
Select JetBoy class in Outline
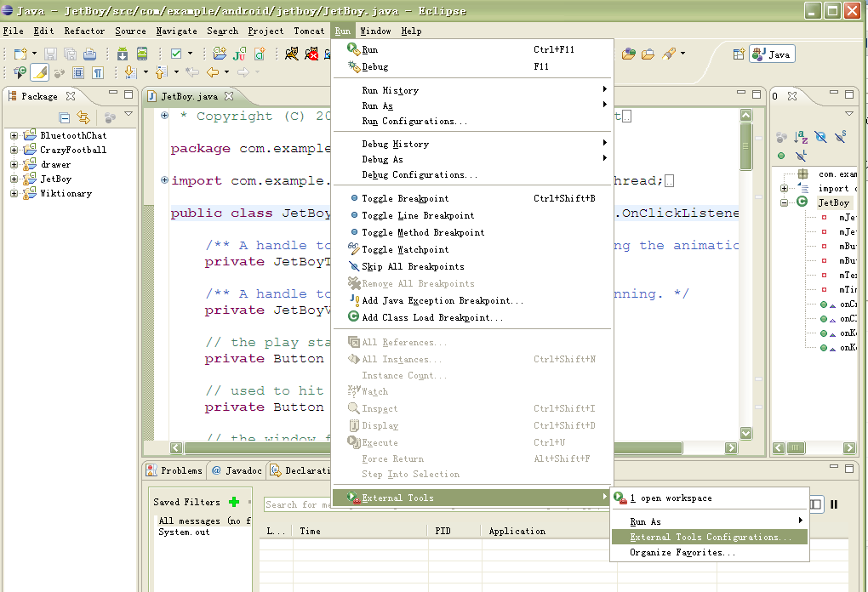click(x=834, y=203)
